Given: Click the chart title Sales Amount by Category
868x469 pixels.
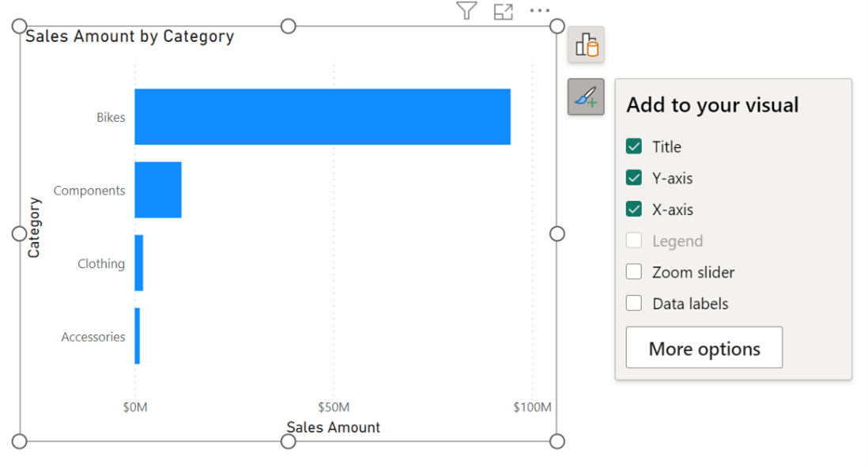Looking at the screenshot, I should point(130,36).
